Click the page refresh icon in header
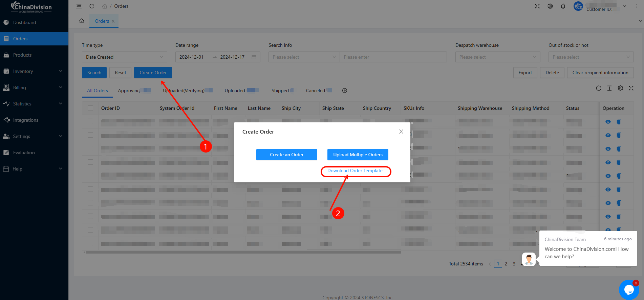Image resolution: width=644 pixels, height=300 pixels. click(92, 6)
